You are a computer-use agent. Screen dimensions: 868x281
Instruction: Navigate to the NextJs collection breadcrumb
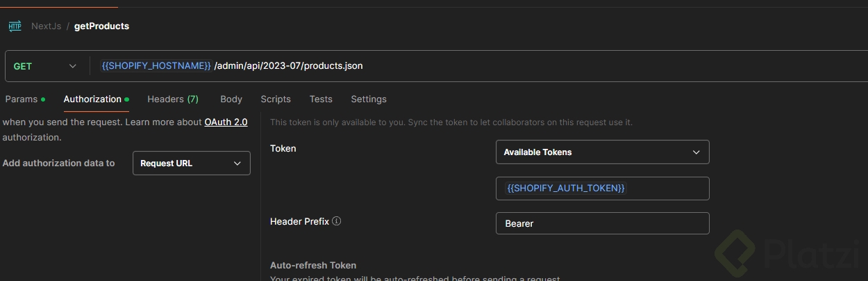click(46, 26)
